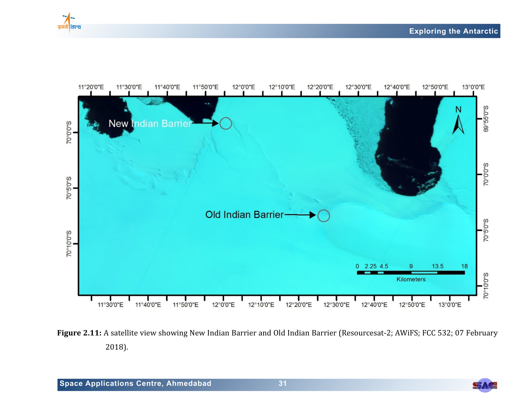The width and height of the screenshot is (532, 411).
Task: Click "70°5'0"S" on the right axis
Action: (486, 230)
